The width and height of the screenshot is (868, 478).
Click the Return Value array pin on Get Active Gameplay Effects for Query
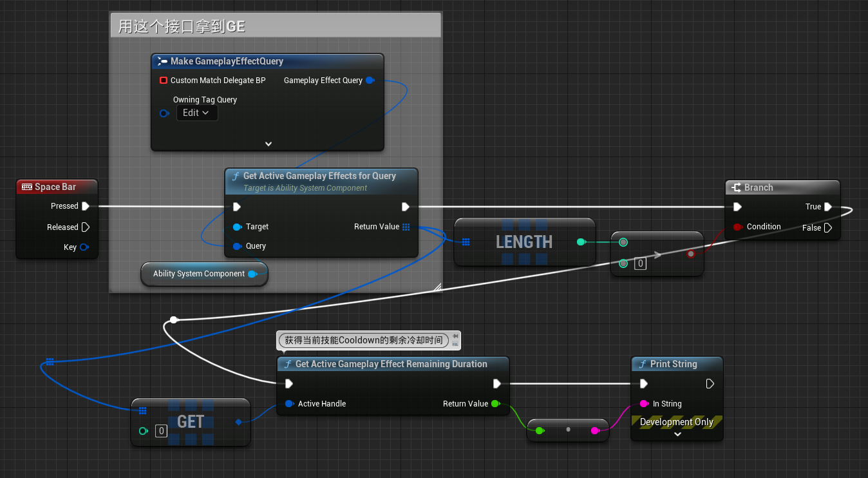click(x=407, y=227)
